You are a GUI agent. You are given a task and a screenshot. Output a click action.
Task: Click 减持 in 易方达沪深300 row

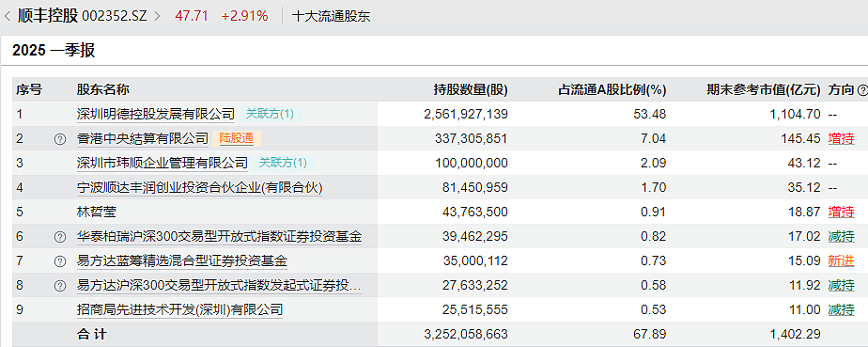tap(841, 286)
